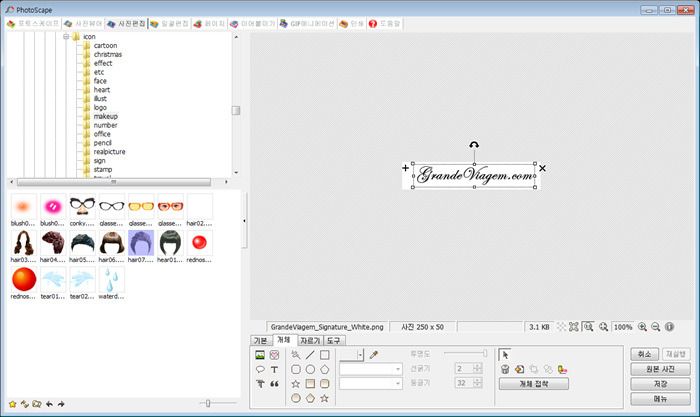Click the heart-shaped icon picker button
The image size is (700, 417).
(274, 355)
